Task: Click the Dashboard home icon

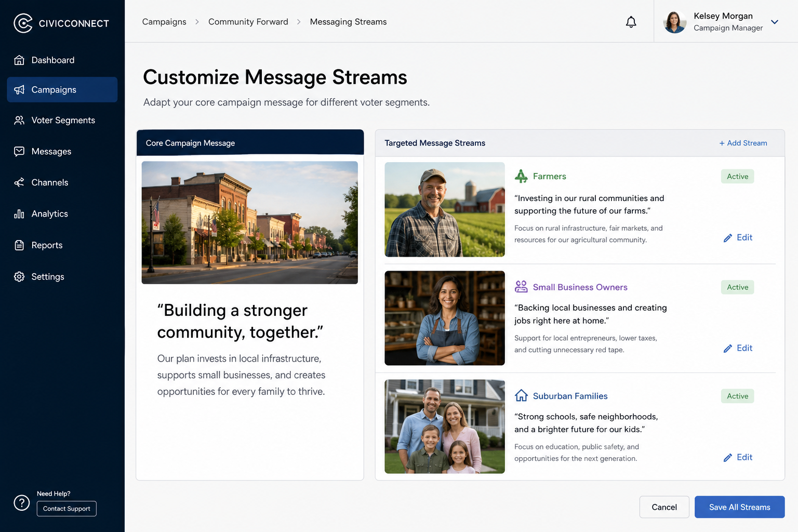Action: tap(19, 60)
